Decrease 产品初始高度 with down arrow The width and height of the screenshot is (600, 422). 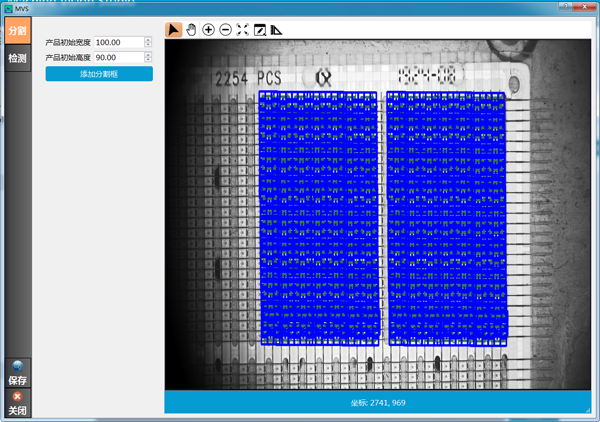(x=148, y=60)
